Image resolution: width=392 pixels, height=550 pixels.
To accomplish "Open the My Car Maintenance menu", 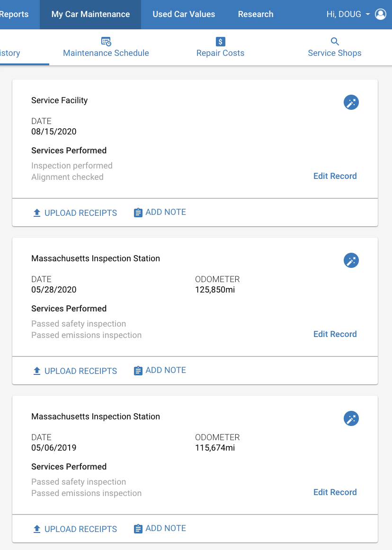I will (x=90, y=14).
